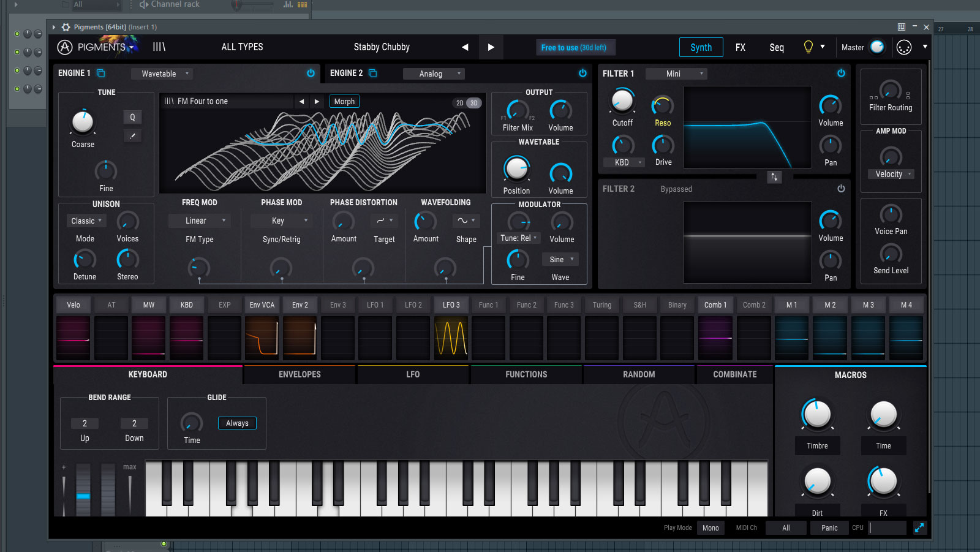
Task: Open the COMBINATE tab
Action: pos(735,374)
